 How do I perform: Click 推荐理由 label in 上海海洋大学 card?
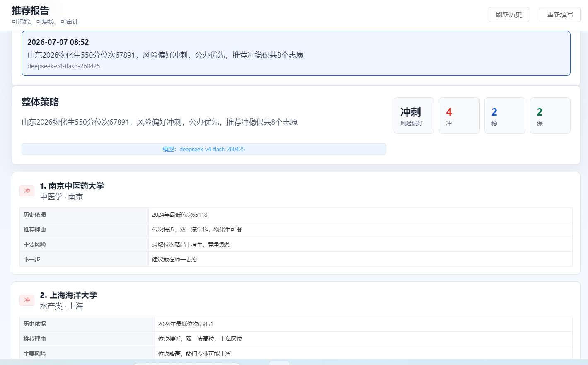point(35,339)
